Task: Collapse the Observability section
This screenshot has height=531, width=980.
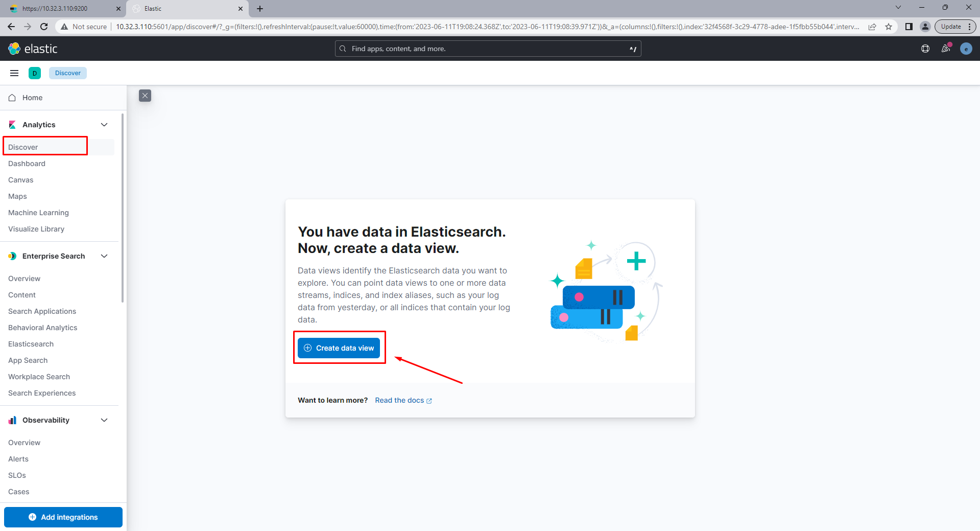Action: (x=104, y=420)
